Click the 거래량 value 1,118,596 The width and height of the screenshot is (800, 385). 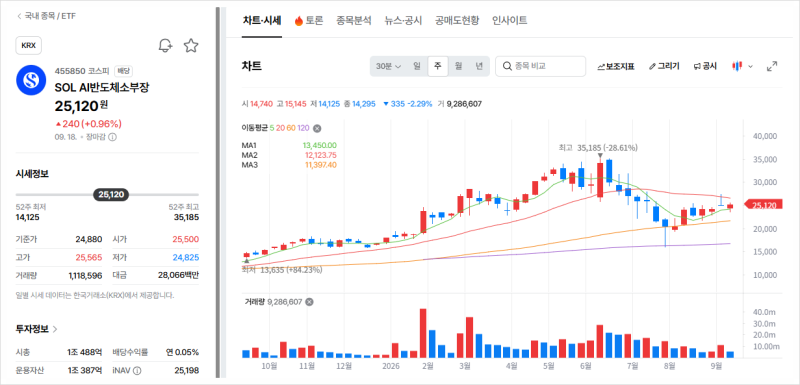point(85,275)
